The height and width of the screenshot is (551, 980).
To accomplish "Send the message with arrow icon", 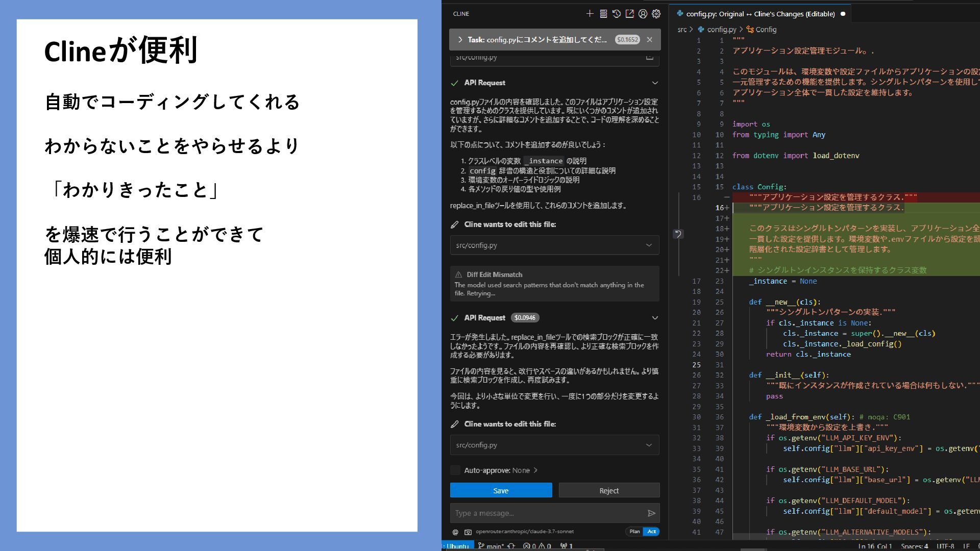I will pos(651,513).
